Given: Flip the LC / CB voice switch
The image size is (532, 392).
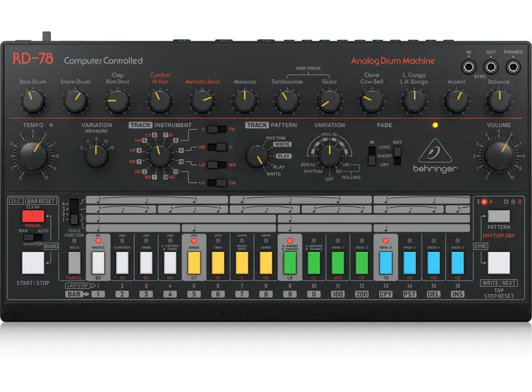Looking at the screenshot, I should coord(217,183).
